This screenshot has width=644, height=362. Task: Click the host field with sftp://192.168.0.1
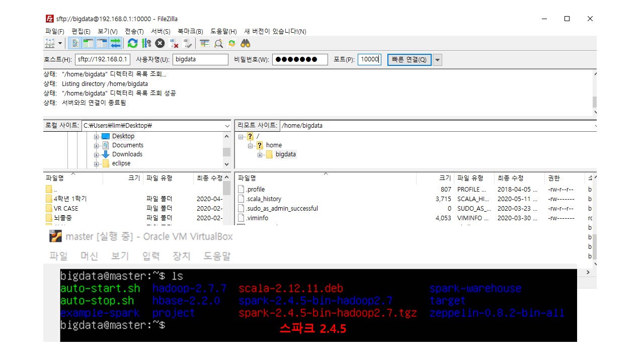coord(103,59)
